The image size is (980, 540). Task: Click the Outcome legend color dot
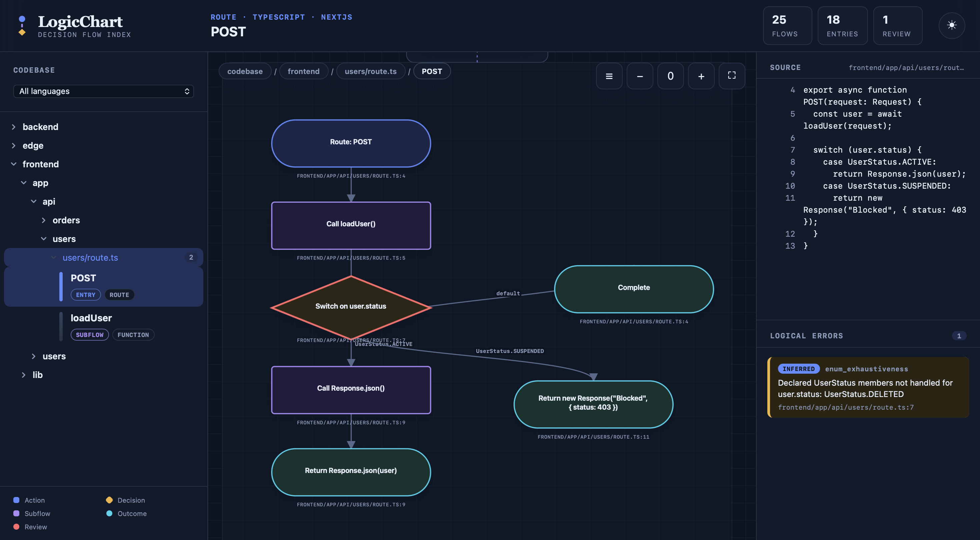[109, 513]
